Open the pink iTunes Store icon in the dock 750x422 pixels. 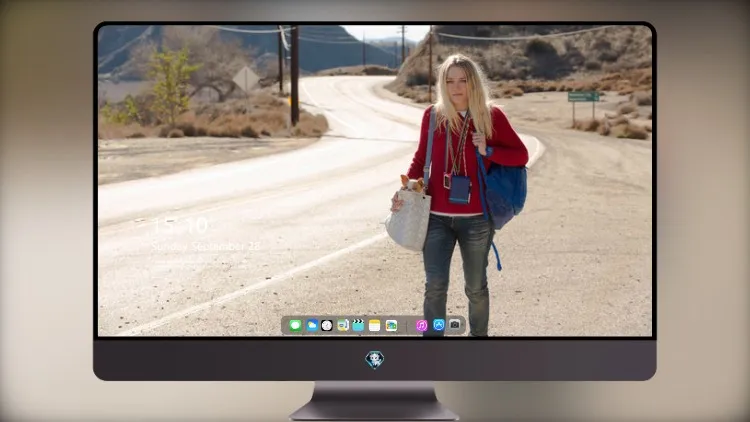point(421,325)
